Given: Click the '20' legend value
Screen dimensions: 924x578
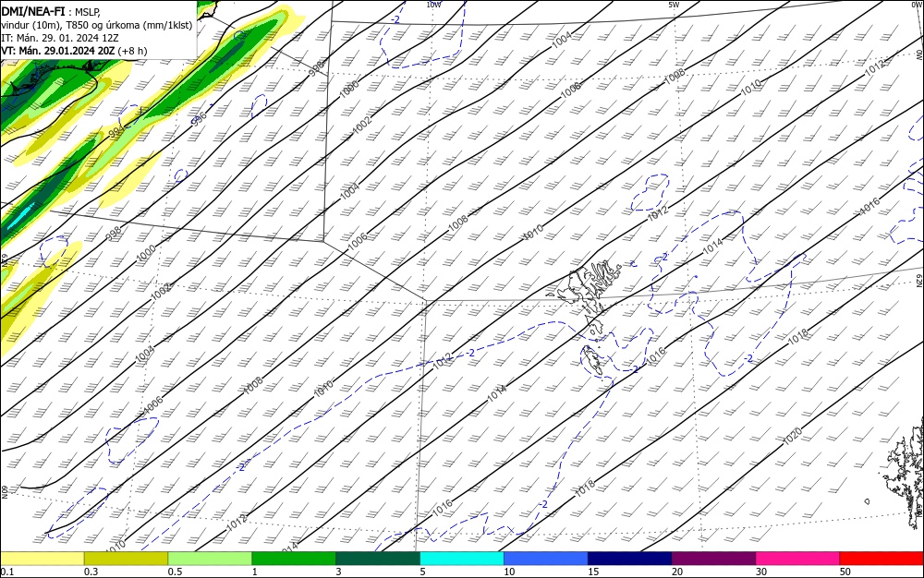Looking at the screenshot, I should click(677, 572).
